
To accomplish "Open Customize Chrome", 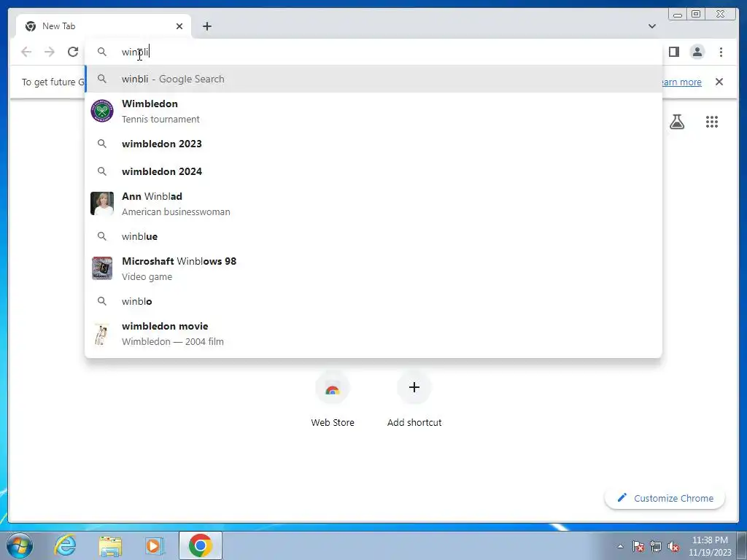I will (665, 498).
